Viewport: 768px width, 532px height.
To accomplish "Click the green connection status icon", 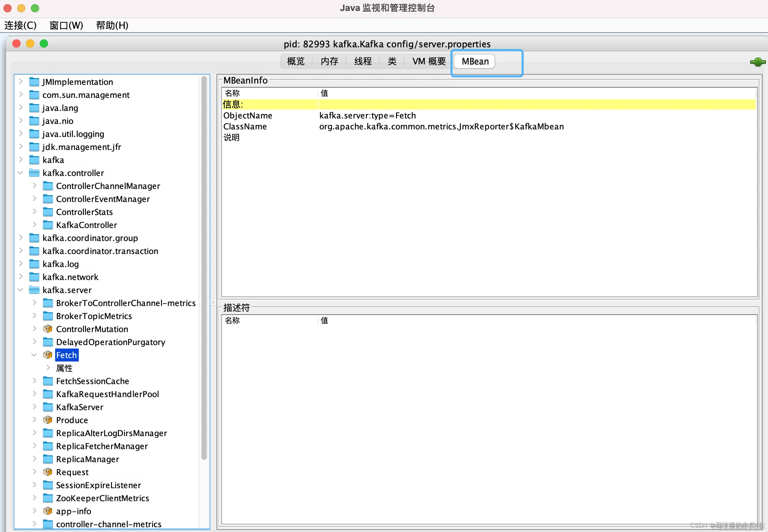I will 757,62.
